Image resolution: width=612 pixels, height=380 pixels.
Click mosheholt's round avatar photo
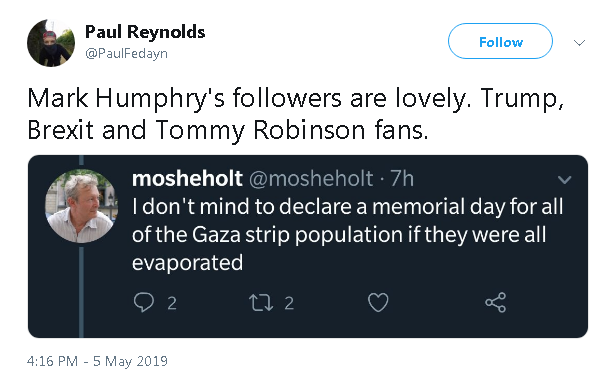pyautogui.click(x=82, y=206)
